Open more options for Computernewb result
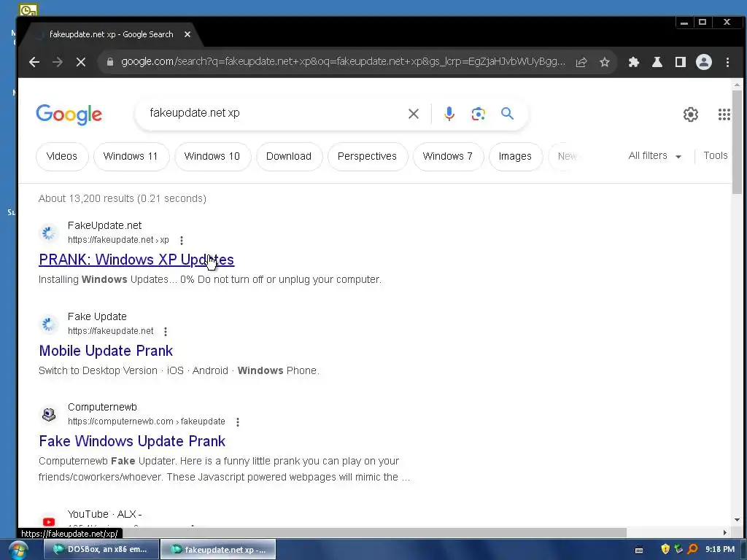 238,421
